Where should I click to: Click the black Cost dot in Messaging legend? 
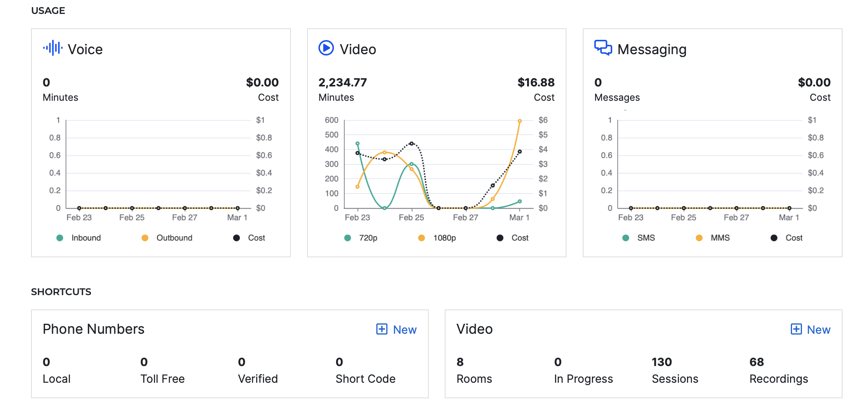click(774, 238)
